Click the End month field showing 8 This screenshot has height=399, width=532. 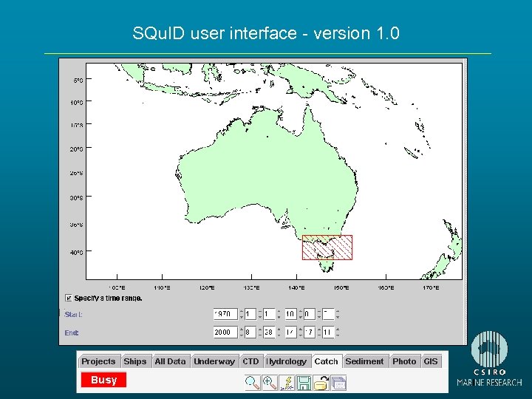pyautogui.click(x=250, y=332)
